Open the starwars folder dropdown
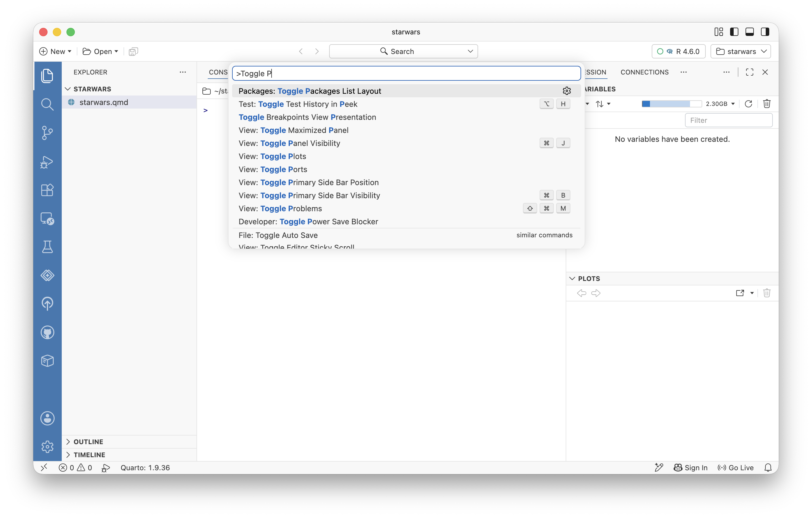Image resolution: width=812 pixels, height=518 pixels. [741, 51]
